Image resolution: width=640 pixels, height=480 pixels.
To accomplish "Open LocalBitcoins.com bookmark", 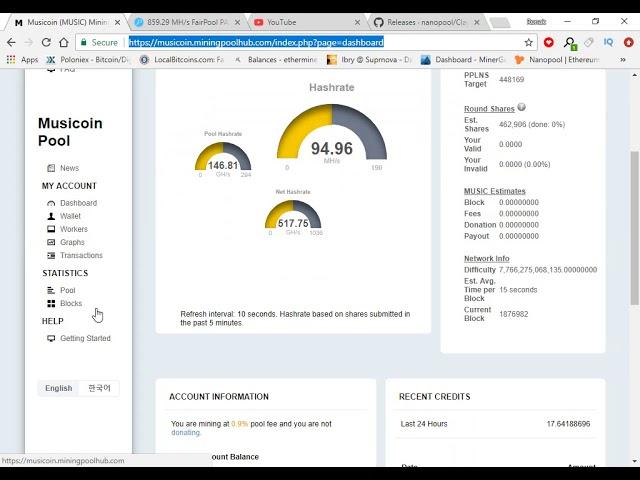I will 182,60.
